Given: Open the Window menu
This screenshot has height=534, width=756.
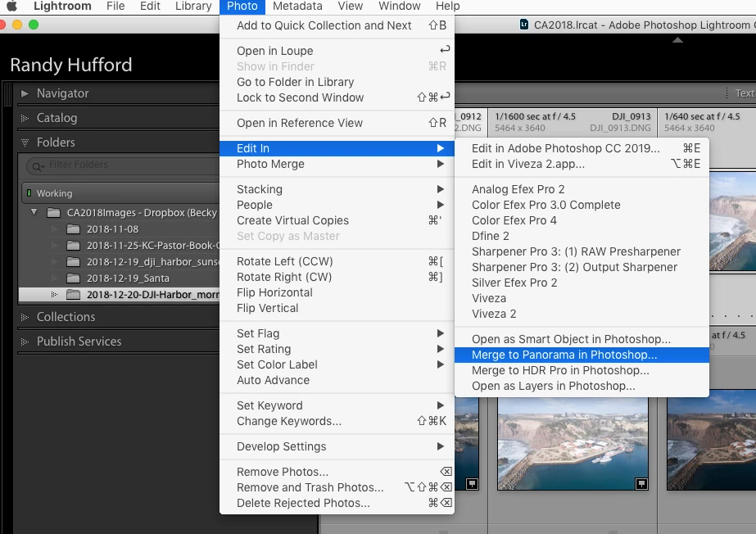Looking at the screenshot, I should (x=399, y=7).
